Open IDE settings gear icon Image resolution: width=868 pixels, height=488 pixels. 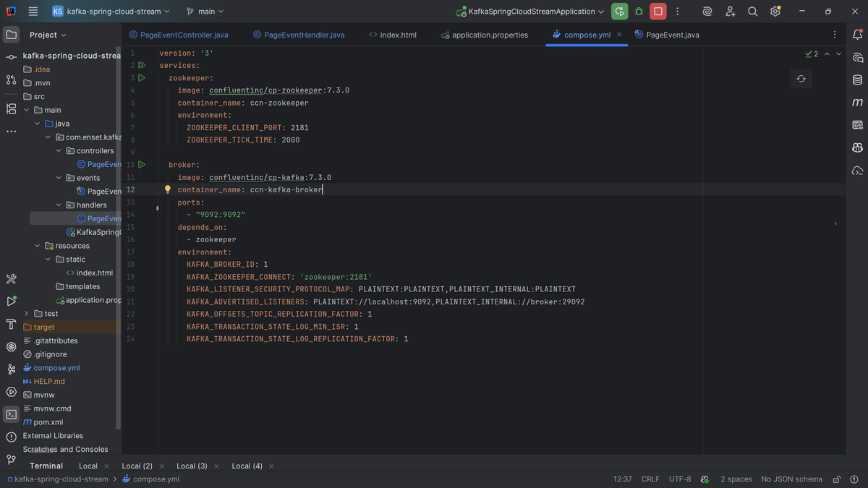point(775,12)
